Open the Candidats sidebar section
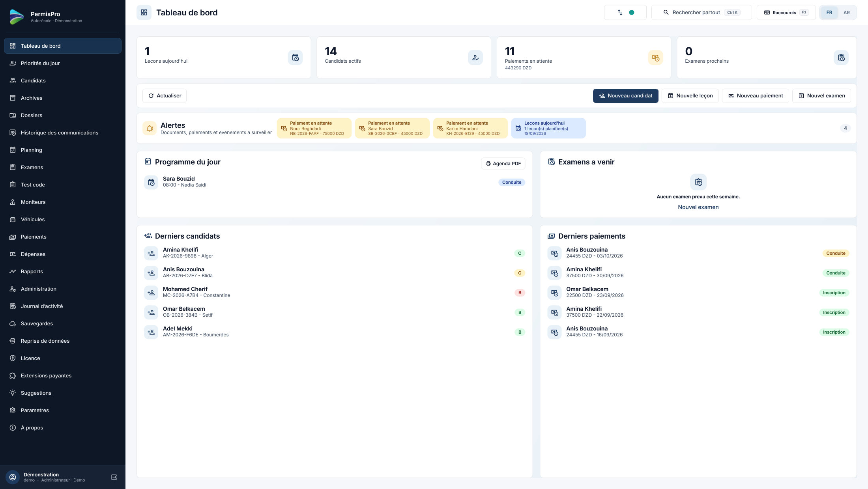This screenshot has width=868, height=489. pyautogui.click(x=63, y=80)
